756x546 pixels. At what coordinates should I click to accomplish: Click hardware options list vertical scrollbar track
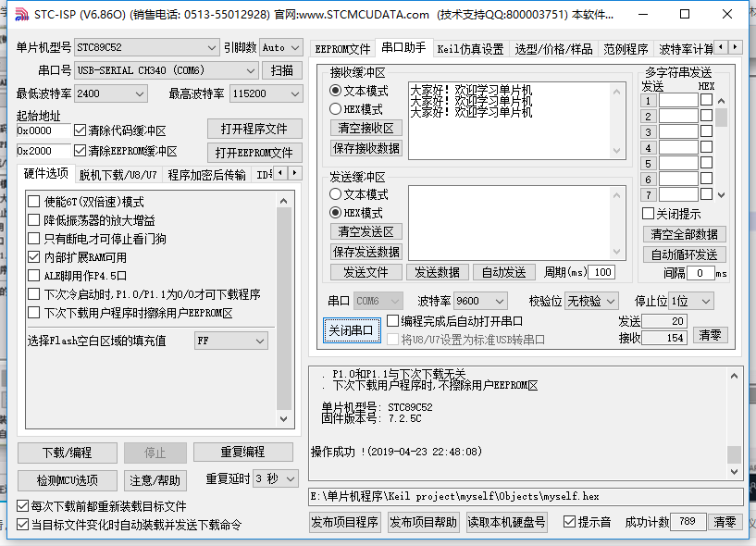(x=284, y=310)
